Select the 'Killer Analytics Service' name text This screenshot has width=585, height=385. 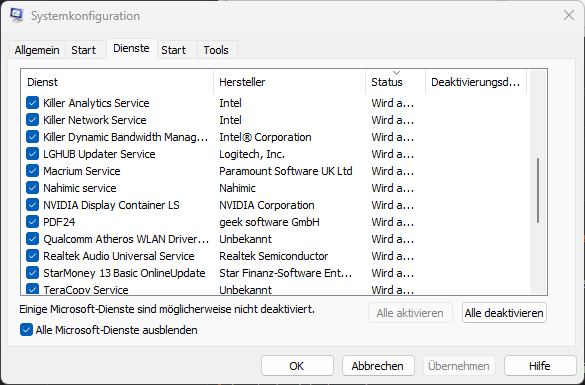tap(96, 103)
